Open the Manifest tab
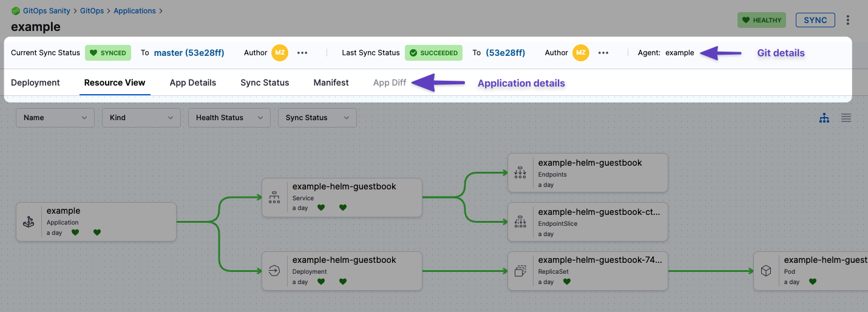 point(331,83)
